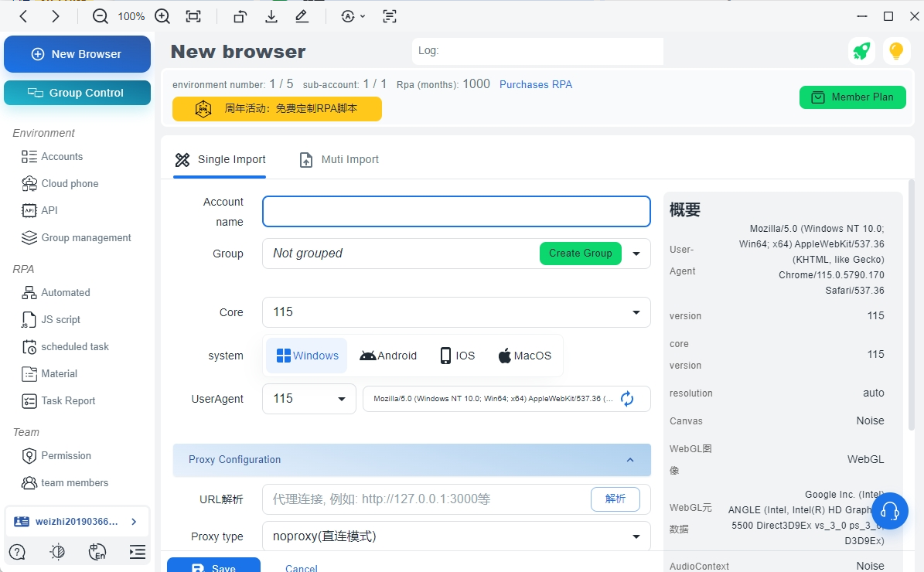
Task: Open JS script under RPA
Action: 50,320
